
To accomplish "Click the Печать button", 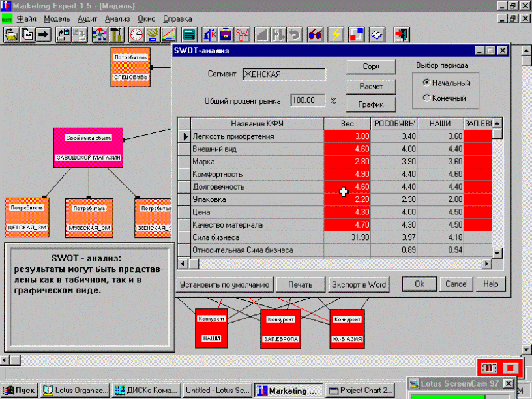I will (301, 284).
